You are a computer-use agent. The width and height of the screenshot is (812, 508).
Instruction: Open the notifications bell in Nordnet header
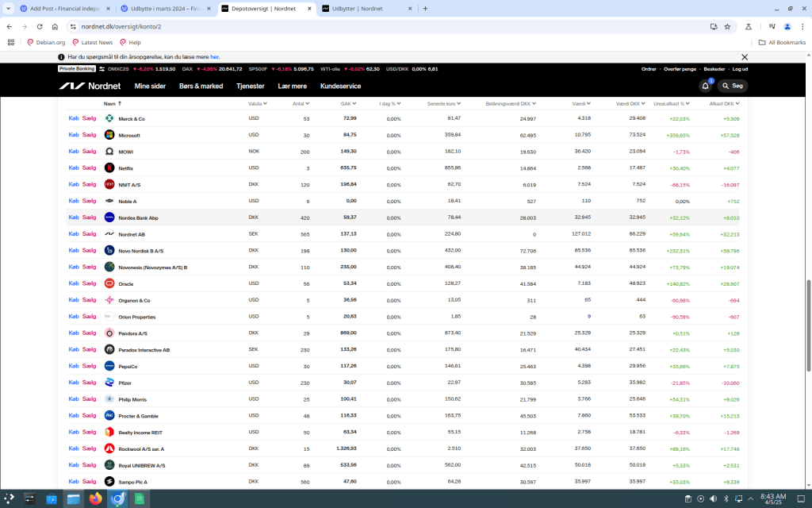705,86
